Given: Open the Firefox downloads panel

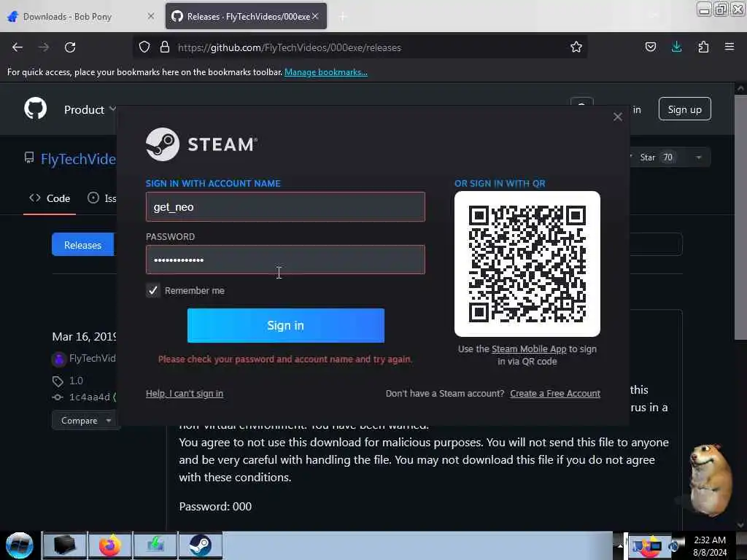Looking at the screenshot, I should coord(676,47).
